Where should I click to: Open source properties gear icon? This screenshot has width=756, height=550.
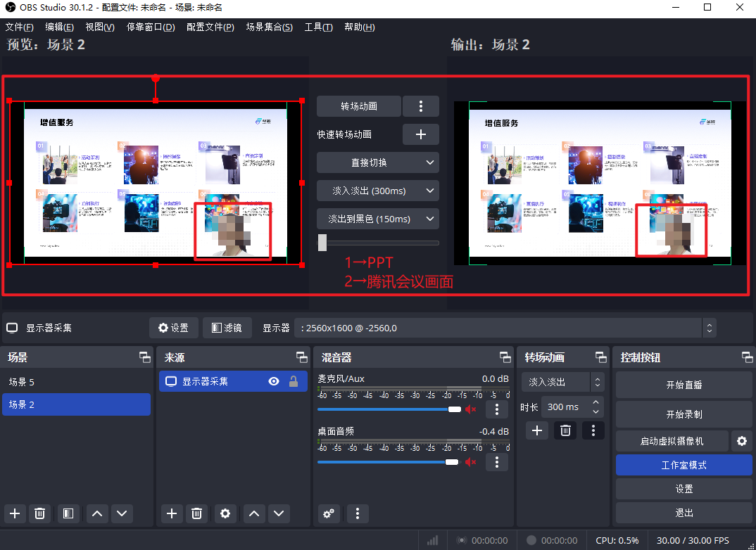pos(225,513)
